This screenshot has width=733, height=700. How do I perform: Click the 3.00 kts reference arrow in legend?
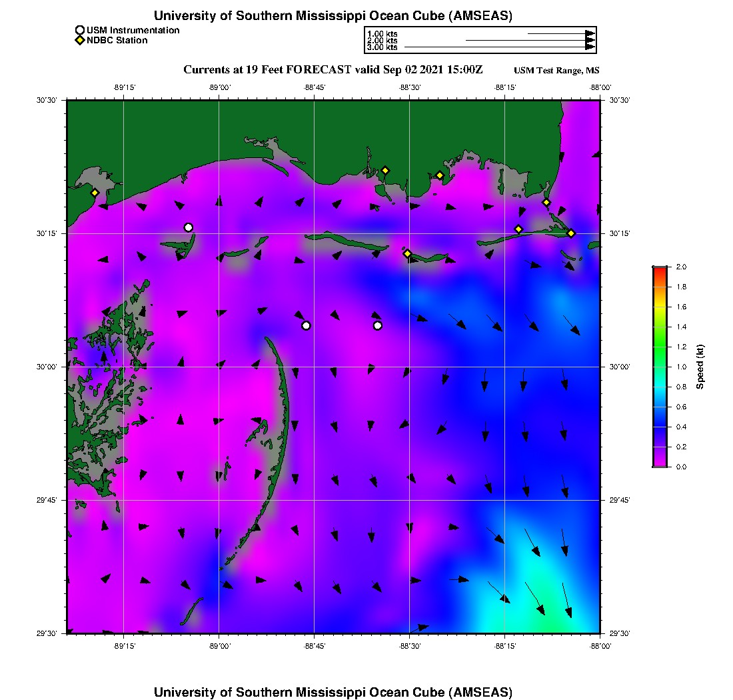coord(500,47)
